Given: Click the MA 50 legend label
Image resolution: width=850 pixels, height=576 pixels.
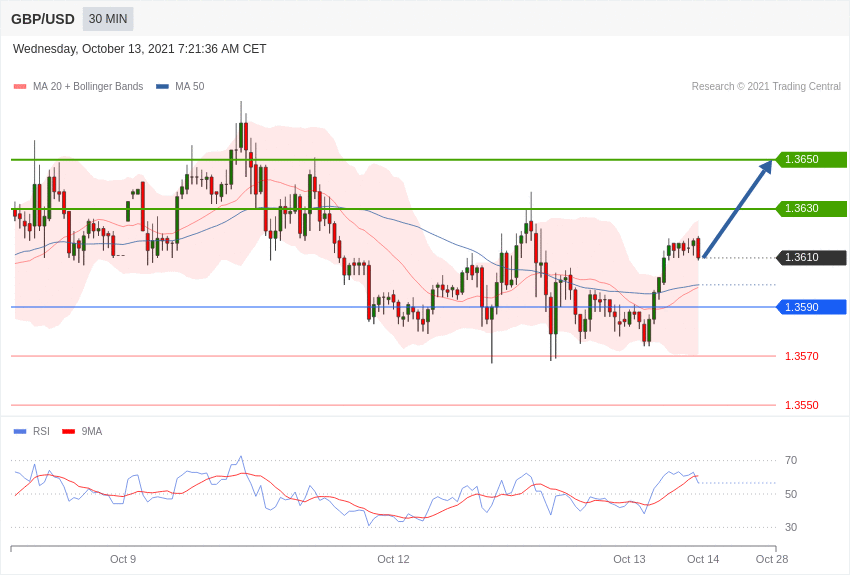Looking at the screenshot, I should pyautogui.click(x=190, y=87).
